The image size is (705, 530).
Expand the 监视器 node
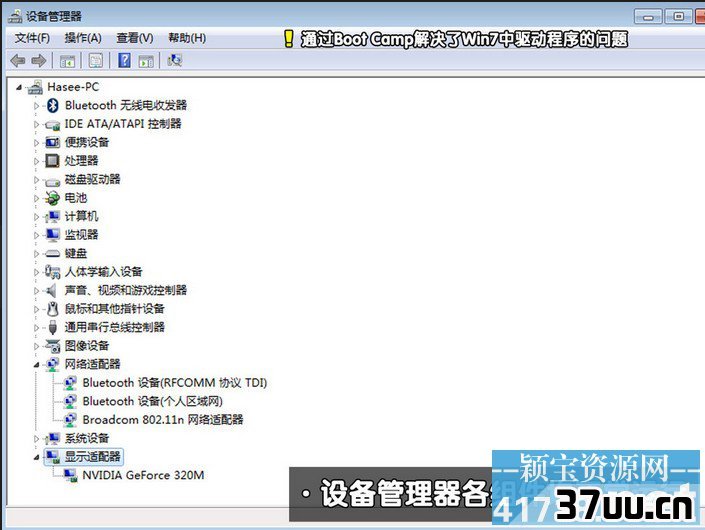(x=37, y=235)
